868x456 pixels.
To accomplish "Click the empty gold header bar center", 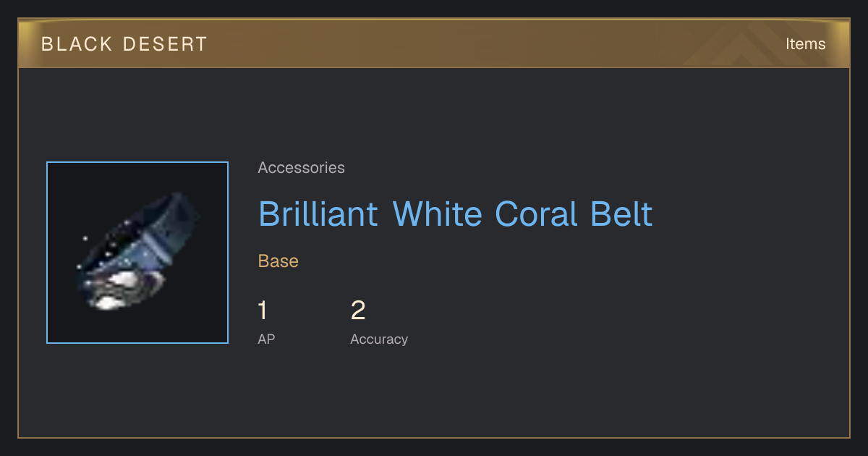I will point(434,43).
